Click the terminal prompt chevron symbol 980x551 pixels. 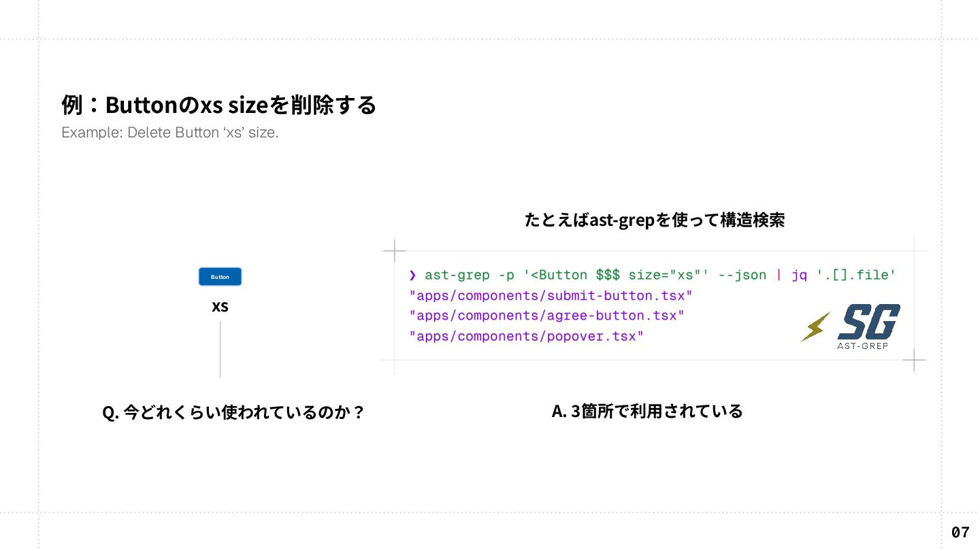point(412,275)
